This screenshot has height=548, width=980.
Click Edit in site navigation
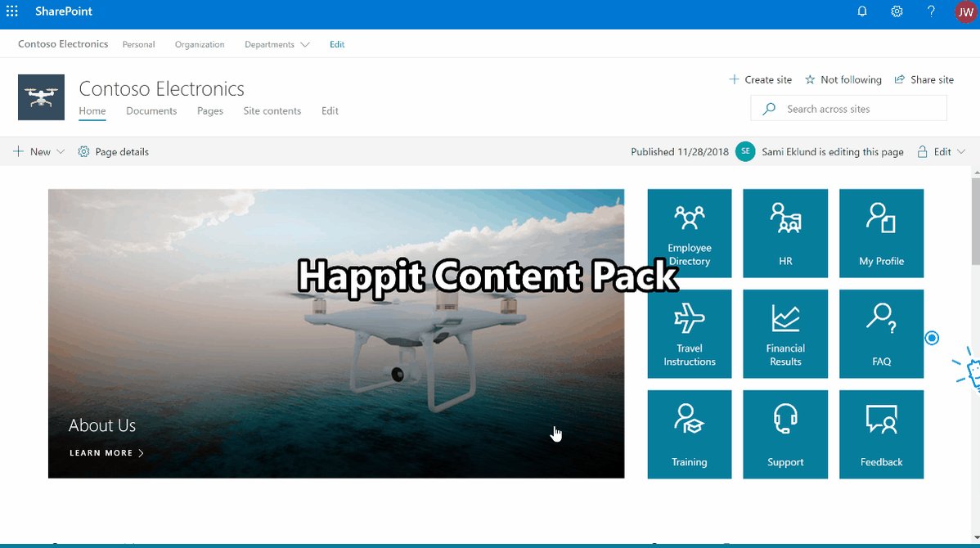pyautogui.click(x=330, y=110)
